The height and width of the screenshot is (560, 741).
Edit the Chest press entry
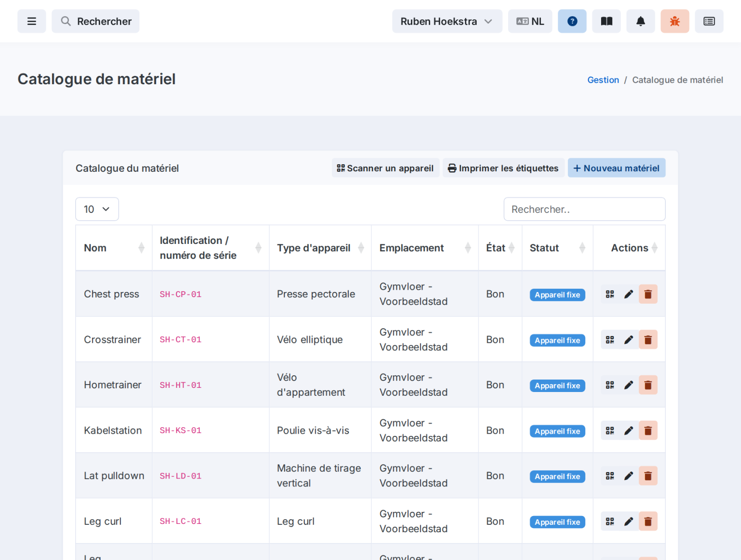(628, 294)
